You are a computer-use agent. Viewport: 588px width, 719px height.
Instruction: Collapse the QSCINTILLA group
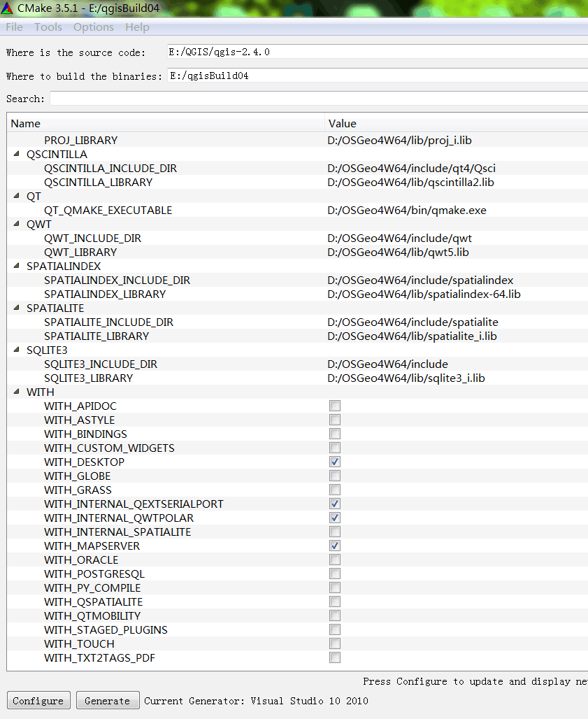[x=17, y=154]
